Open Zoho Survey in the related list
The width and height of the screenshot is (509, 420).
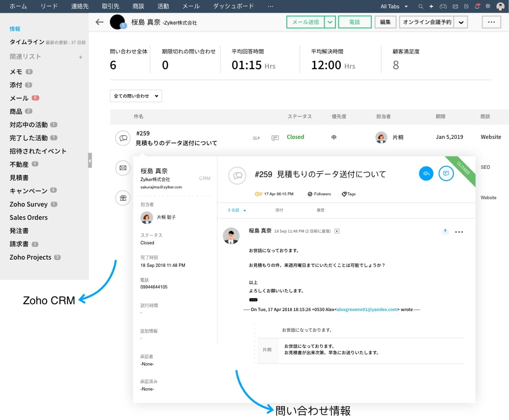[x=28, y=204]
